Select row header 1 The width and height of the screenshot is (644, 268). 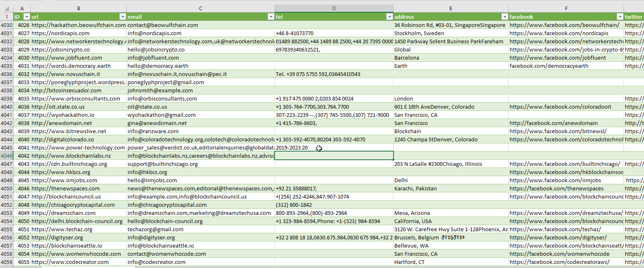click(x=7, y=17)
